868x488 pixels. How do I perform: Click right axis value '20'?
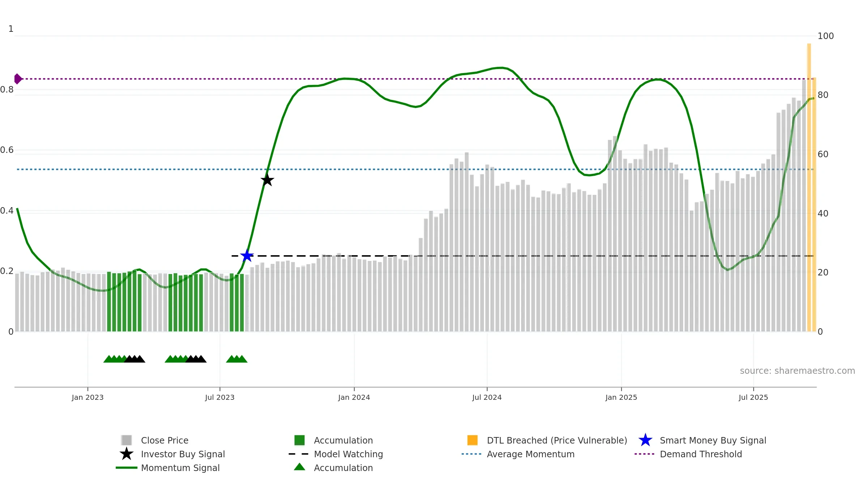click(x=823, y=272)
